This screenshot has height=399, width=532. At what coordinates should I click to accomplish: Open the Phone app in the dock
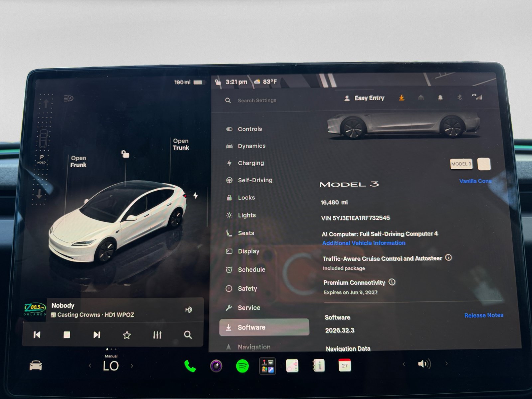(190, 366)
